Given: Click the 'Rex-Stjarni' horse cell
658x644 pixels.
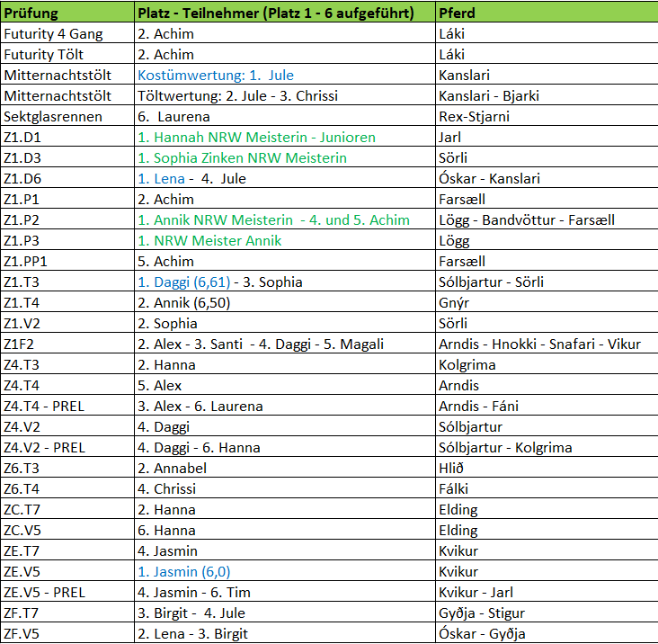Looking at the screenshot, I should (x=547, y=115).
